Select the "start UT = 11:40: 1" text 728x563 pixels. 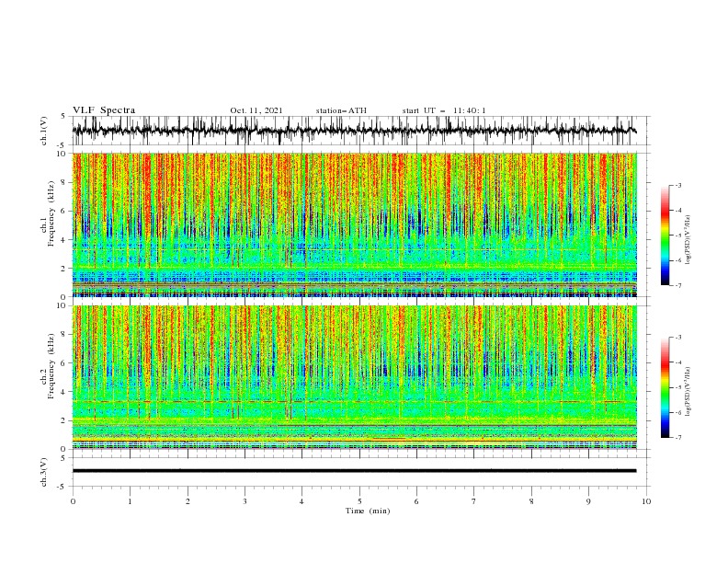[x=444, y=110]
